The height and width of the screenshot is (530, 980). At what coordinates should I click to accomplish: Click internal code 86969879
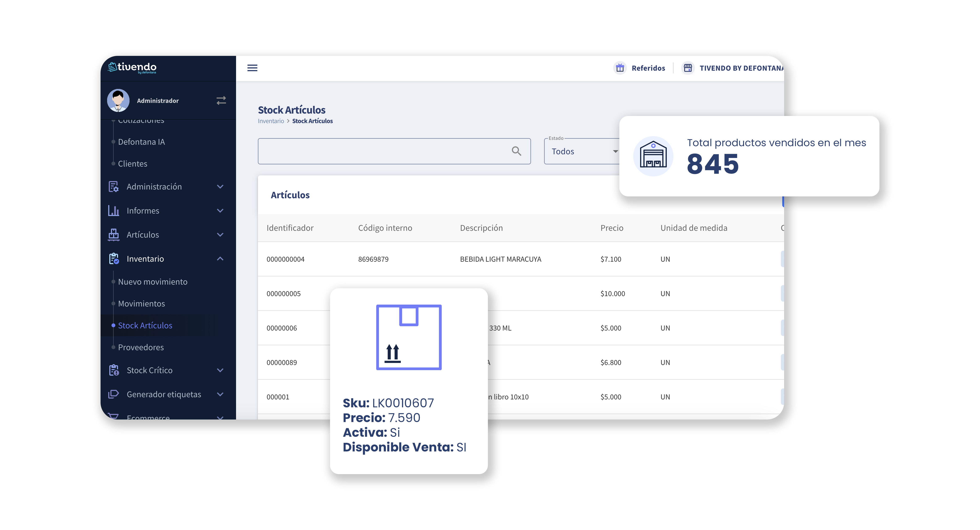(x=373, y=259)
